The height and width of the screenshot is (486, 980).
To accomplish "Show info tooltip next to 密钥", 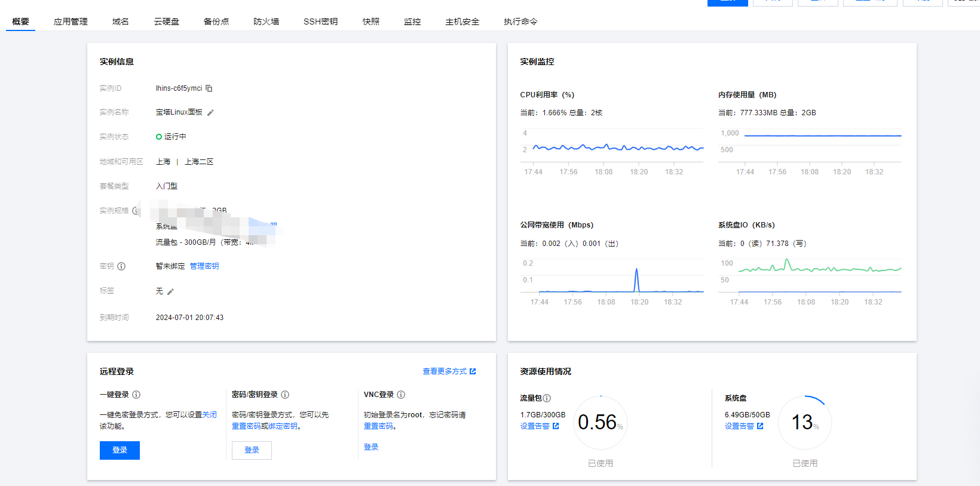I will tap(121, 266).
